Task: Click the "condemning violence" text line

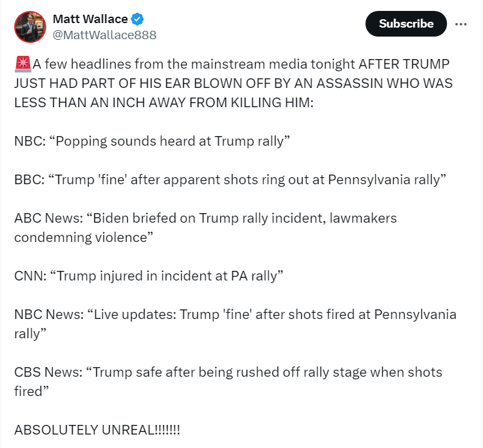Action: (83, 237)
